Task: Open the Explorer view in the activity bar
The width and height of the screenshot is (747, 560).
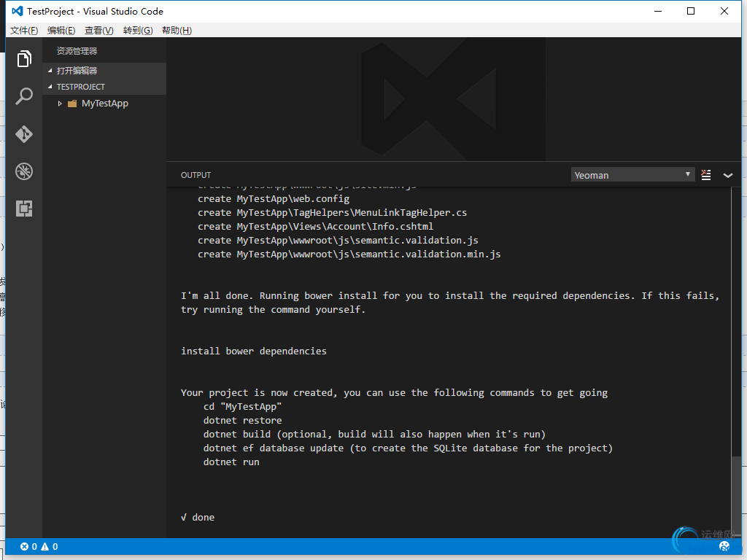Action: pyautogui.click(x=24, y=59)
